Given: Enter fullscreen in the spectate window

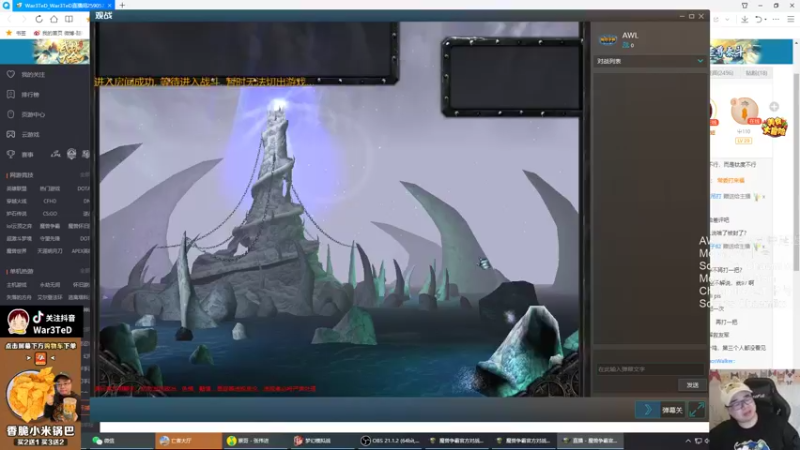Looking at the screenshot, I should pyautogui.click(x=696, y=409).
